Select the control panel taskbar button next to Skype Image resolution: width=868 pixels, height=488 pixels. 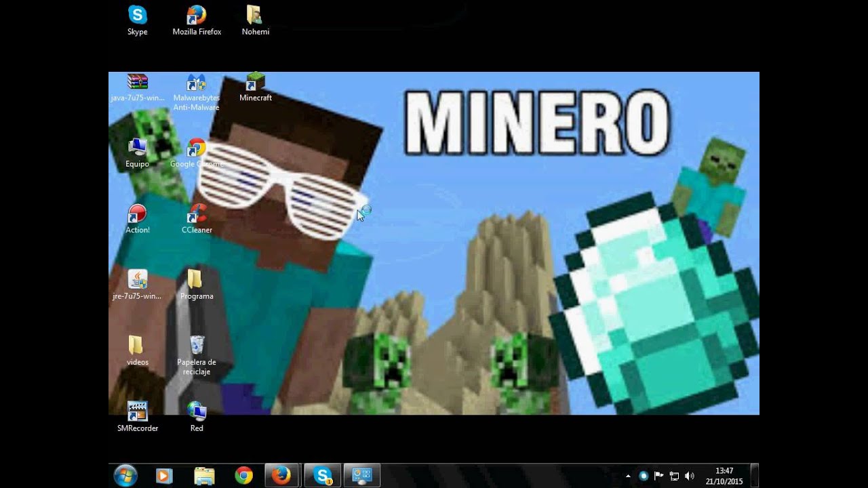point(362,476)
